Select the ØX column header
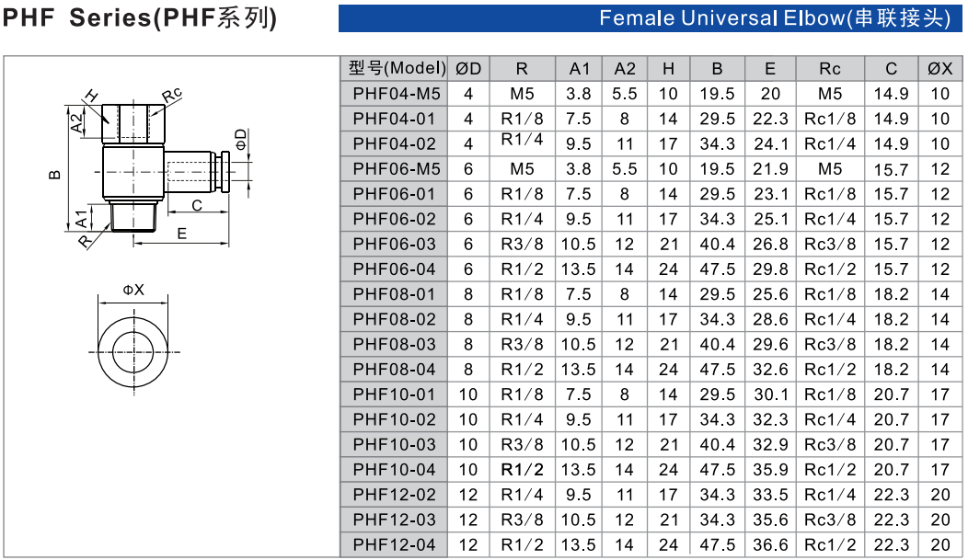968x560 pixels. pos(939,69)
